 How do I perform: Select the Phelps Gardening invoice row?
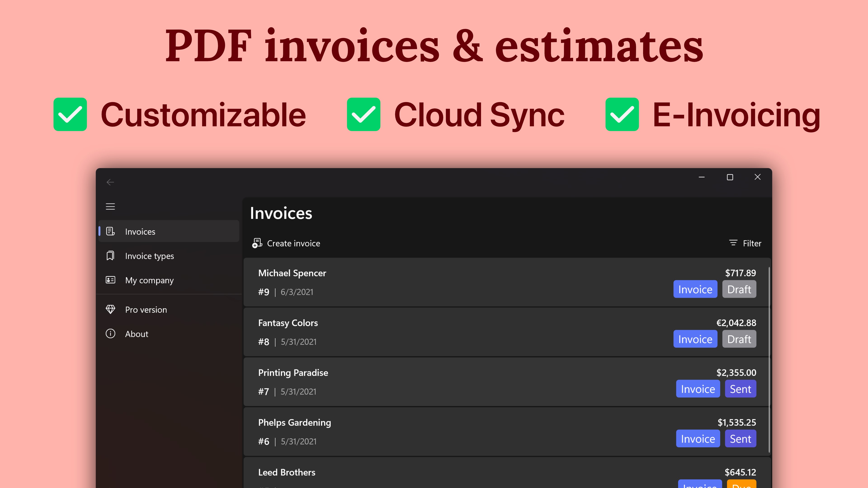click(438, 432)
